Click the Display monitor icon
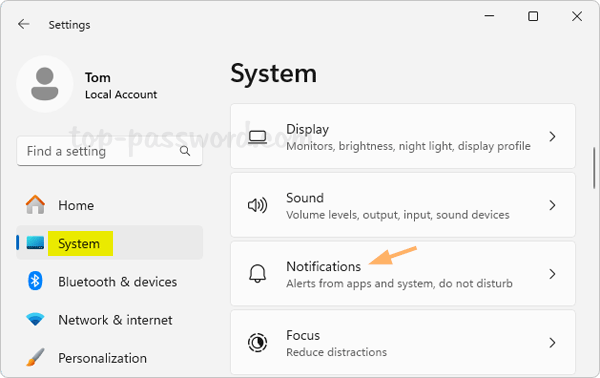This screenshot has height=378, width=600. [257, 137]
